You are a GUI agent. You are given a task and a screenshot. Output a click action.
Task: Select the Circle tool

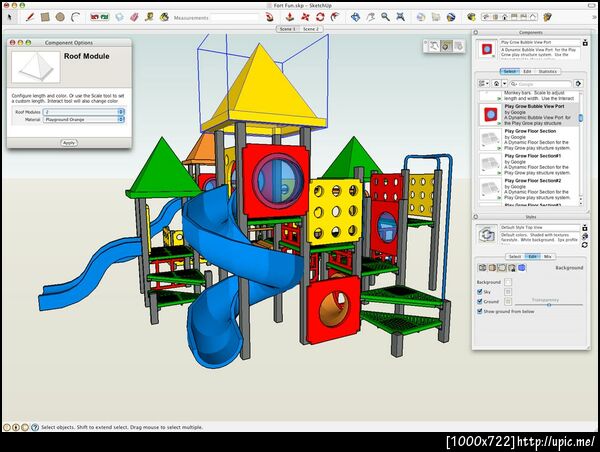point(60,17)
